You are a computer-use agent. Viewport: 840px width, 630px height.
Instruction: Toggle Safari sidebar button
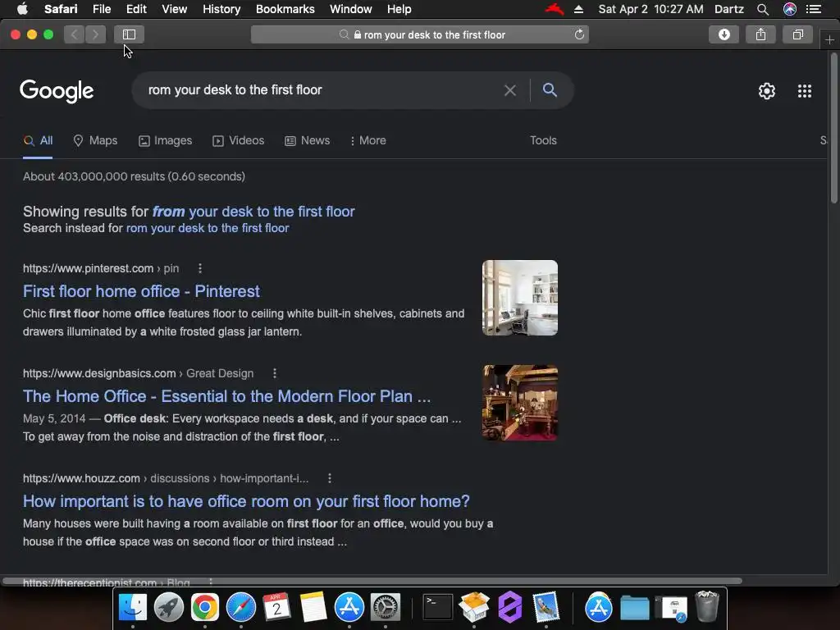tap(129, 34)
